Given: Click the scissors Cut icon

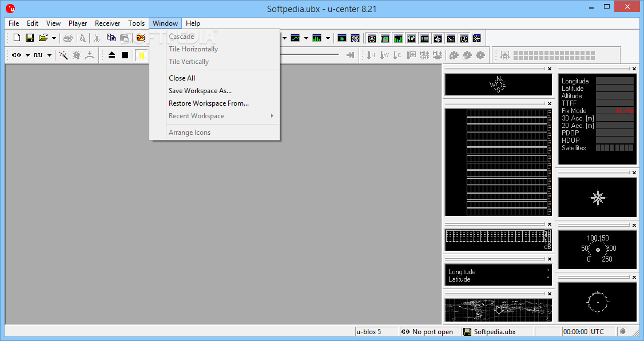Looking at the screenshot, I should pos(97,38).
